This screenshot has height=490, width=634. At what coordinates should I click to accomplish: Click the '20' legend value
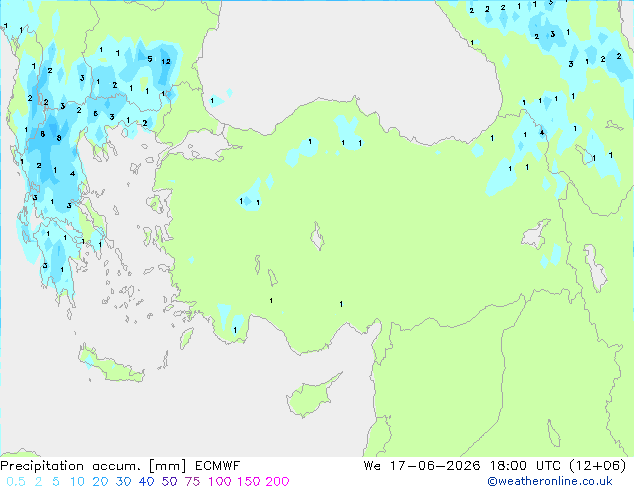[x=100, y=482]
